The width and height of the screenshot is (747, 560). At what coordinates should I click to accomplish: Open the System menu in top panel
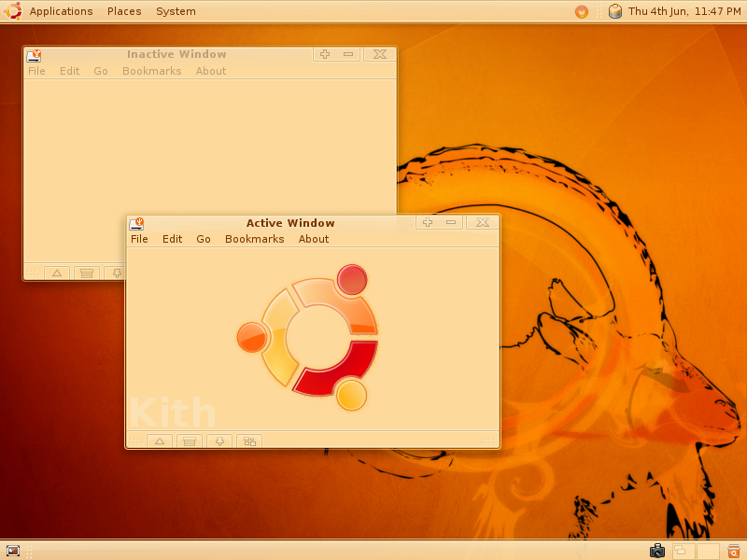coord(176,11)
